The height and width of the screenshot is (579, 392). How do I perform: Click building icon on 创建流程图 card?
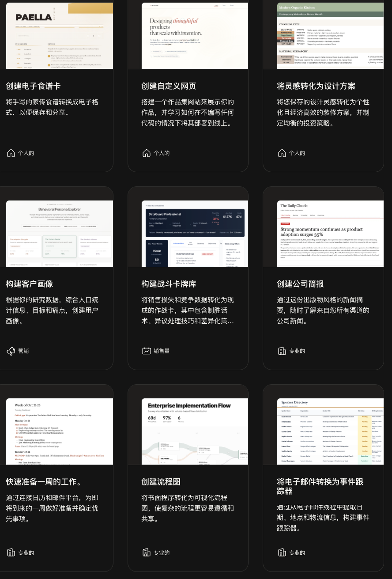click(147, 553)
